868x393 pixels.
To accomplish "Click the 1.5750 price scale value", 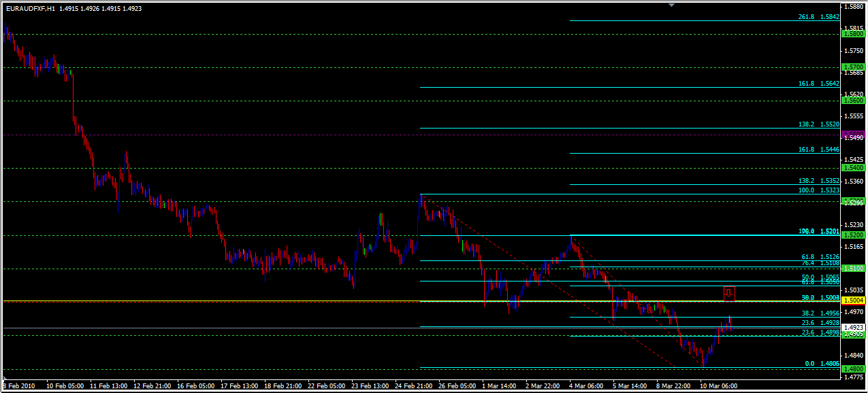I will point(853,51).
